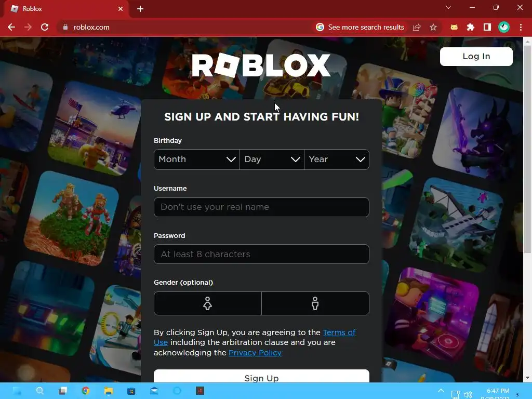The image size is (532, 399).
Task: Bookmark this tab with the star icon
Action: click(433, 27)
